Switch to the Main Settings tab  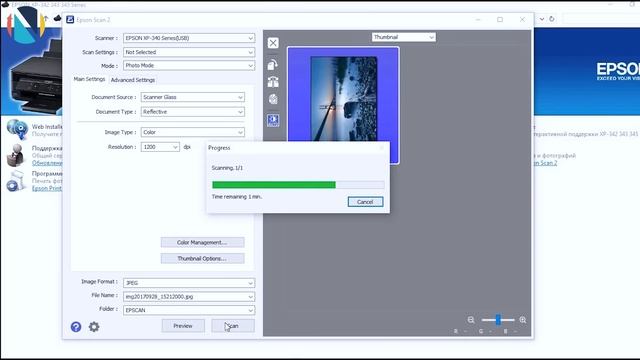pos(89,79)
